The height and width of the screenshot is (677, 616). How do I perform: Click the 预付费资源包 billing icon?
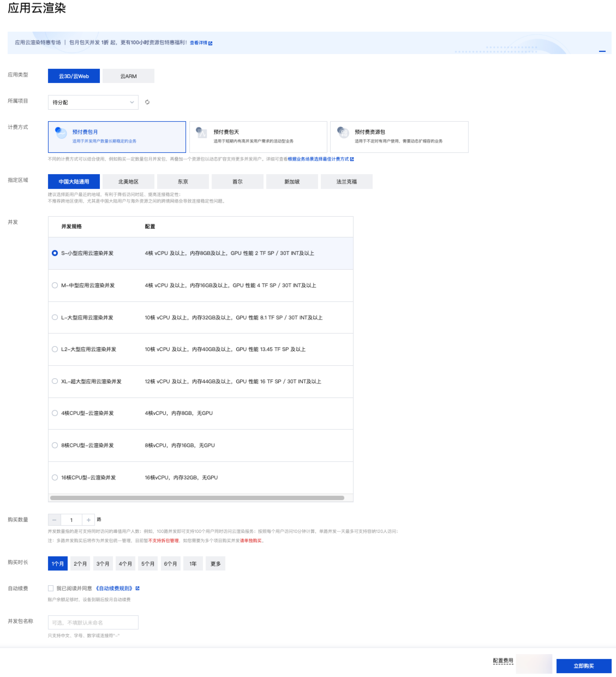pos(343,132)
